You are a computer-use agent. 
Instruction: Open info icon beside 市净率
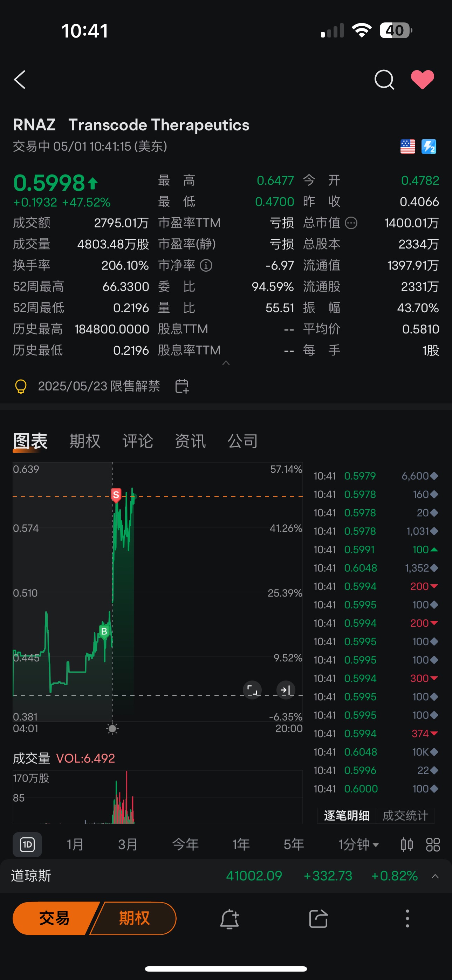click(206, 265)
